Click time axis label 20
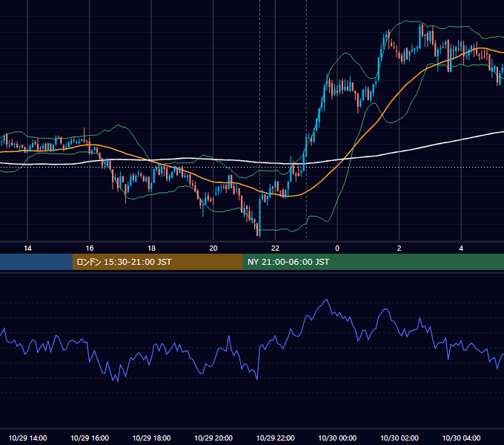Screen dimensions: 504x445 [x=213, y=248]
